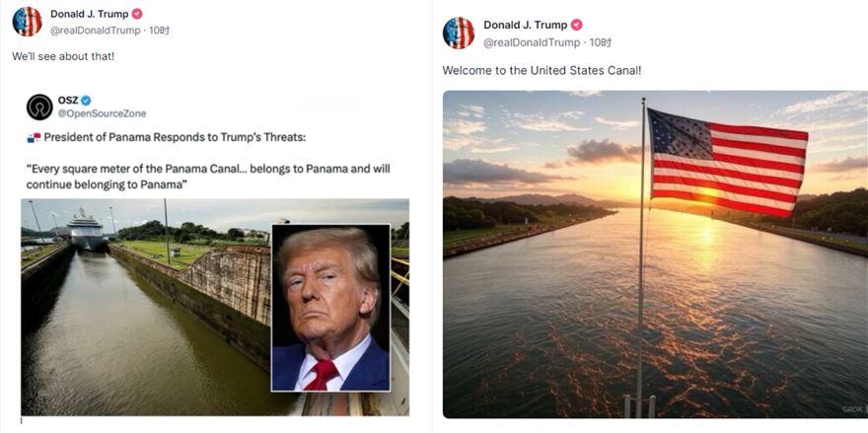
Task: Open the Donald J. Trump name in right post
Action: 525,25
